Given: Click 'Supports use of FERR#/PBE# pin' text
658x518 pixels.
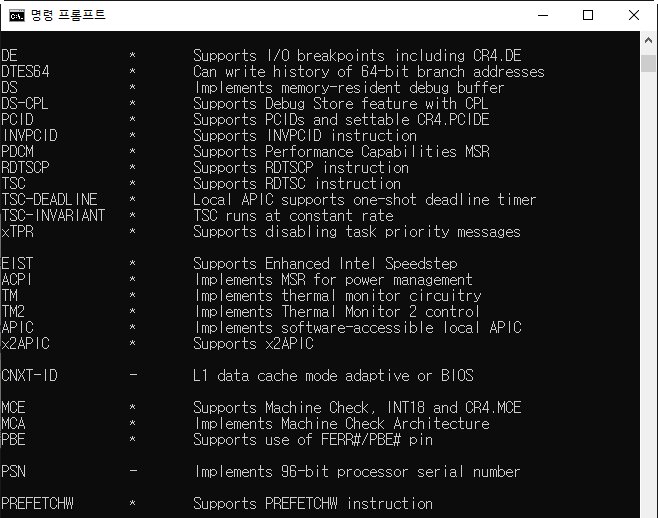Looking at the screenshot, I should point(313,440).
